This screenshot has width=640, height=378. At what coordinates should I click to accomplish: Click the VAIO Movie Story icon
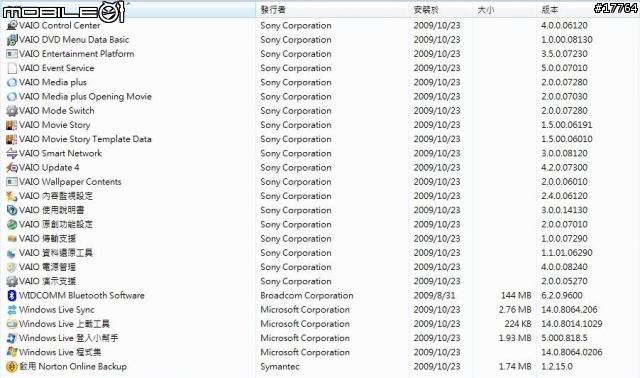tap(12, 125)
